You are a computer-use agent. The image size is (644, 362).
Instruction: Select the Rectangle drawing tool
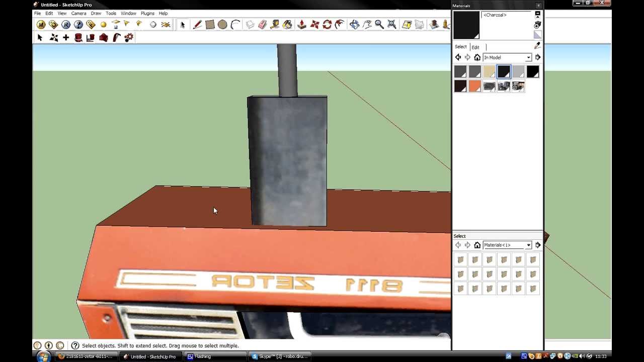[x=210, y=25]
